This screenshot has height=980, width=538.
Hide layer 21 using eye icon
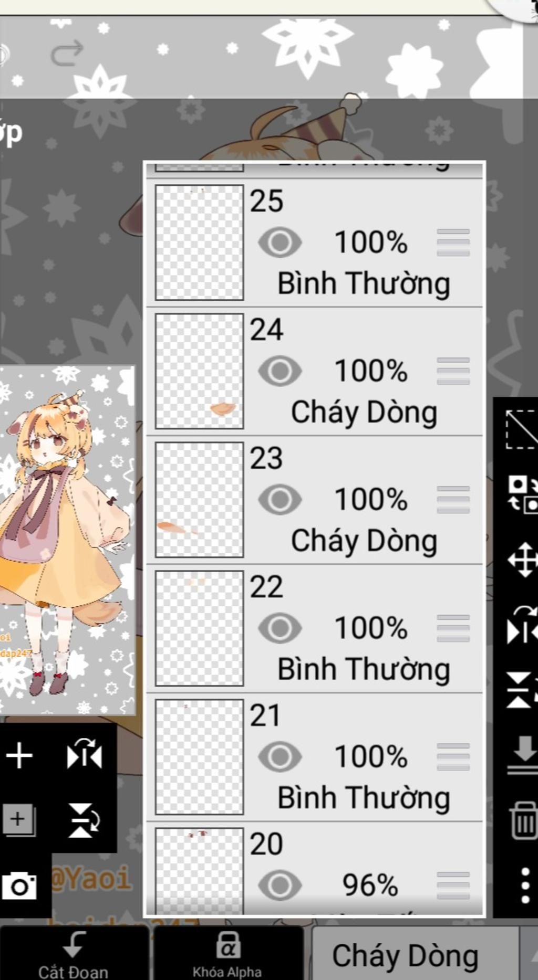pos(280,756)
